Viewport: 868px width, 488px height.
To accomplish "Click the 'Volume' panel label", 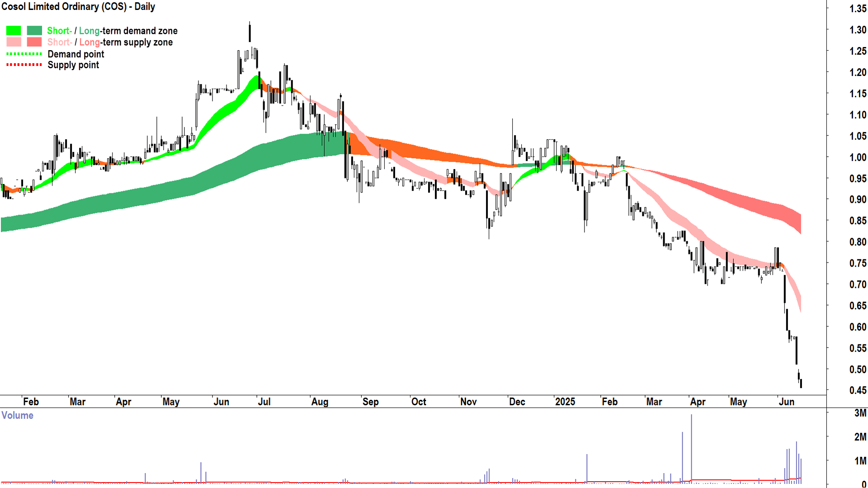I will coord(17,415).
